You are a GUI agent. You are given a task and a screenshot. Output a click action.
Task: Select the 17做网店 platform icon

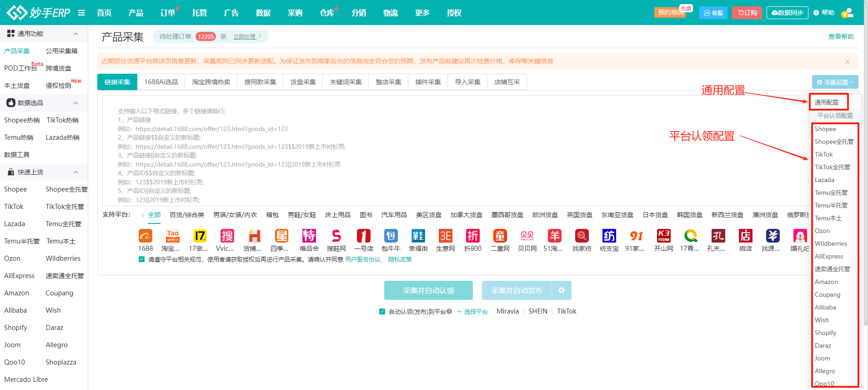click(x=200, y=236)
